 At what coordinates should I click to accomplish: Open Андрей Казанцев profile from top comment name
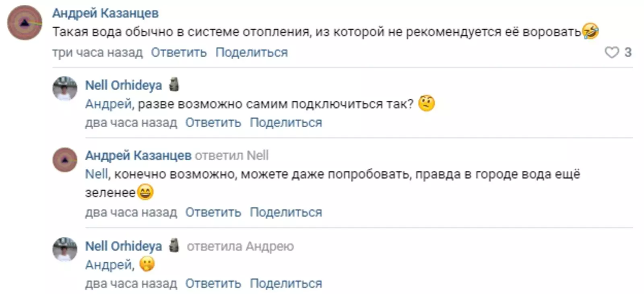(105, 13)
